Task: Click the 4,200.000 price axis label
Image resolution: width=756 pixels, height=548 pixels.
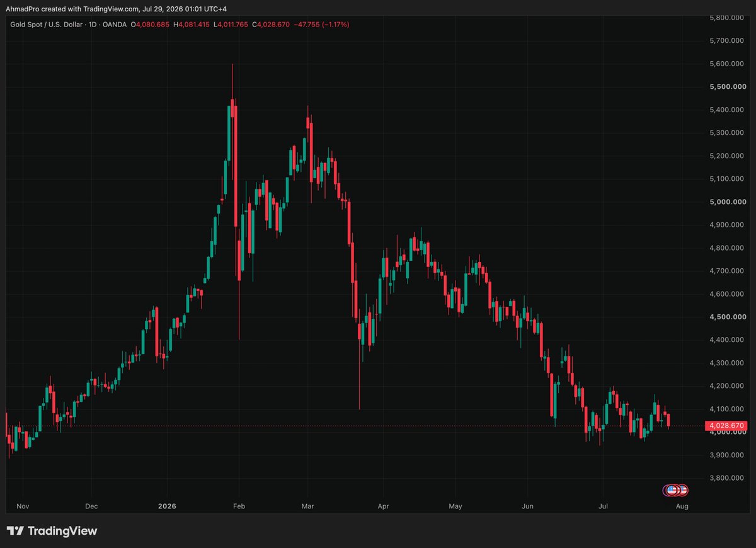Action: coord(728,385)
